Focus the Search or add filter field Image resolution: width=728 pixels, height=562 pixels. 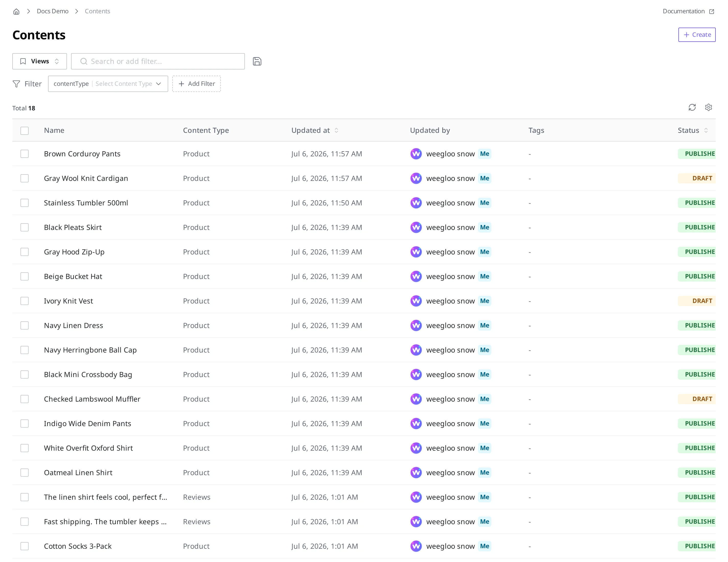(158, 61)
